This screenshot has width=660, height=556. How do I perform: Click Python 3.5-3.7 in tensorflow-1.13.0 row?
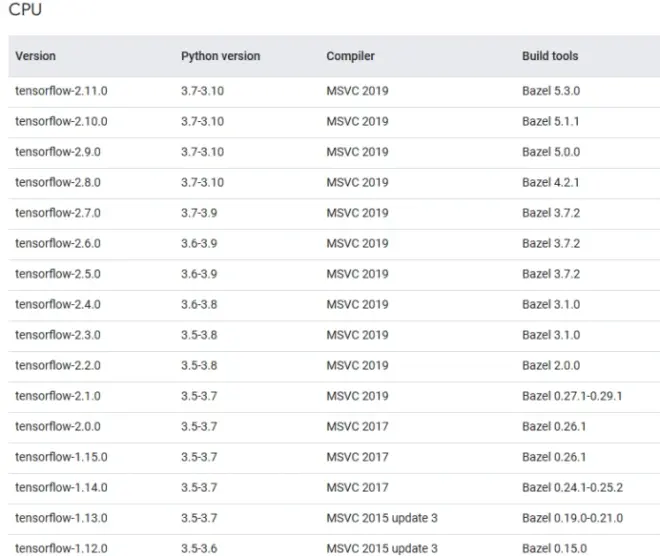tap(199, 518)
